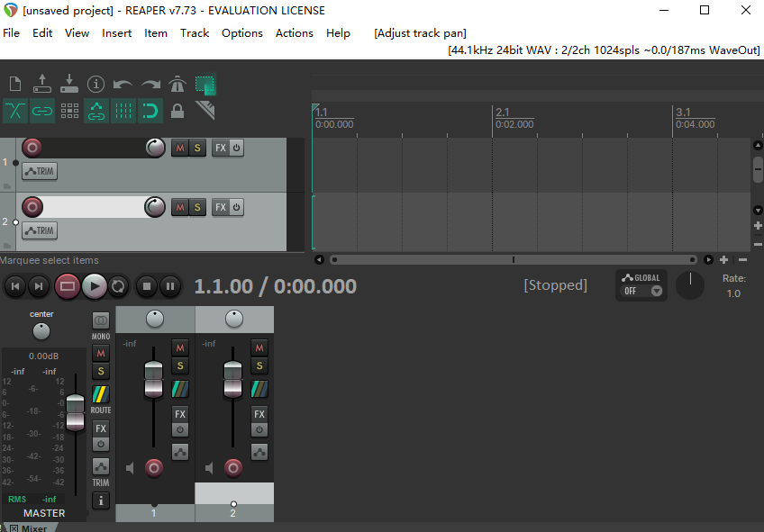Bypass FX power button on track 1
The image size is (764, 532).
click(236, 148)
